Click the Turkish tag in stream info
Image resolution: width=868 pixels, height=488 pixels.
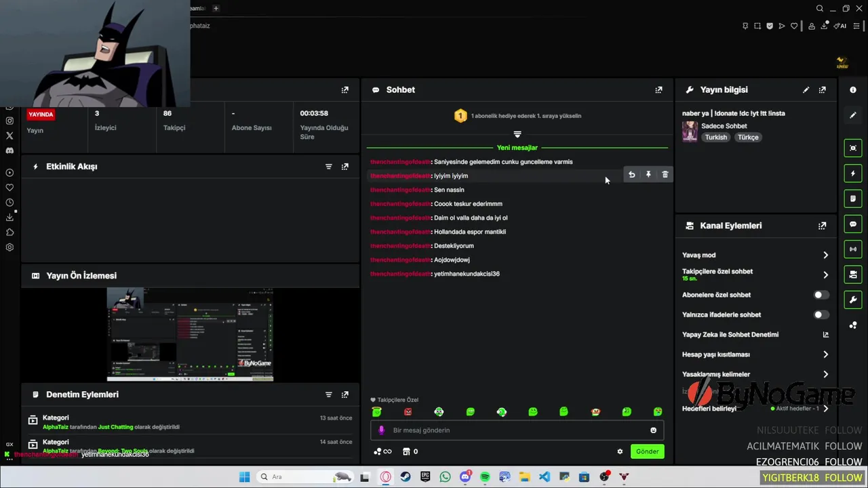coord(715,137)
